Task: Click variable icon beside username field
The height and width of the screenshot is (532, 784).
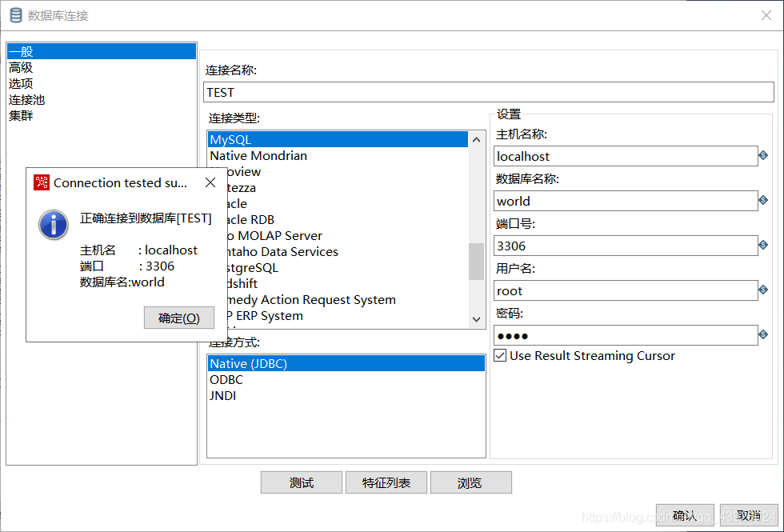Action: click(x=763, y=290)
